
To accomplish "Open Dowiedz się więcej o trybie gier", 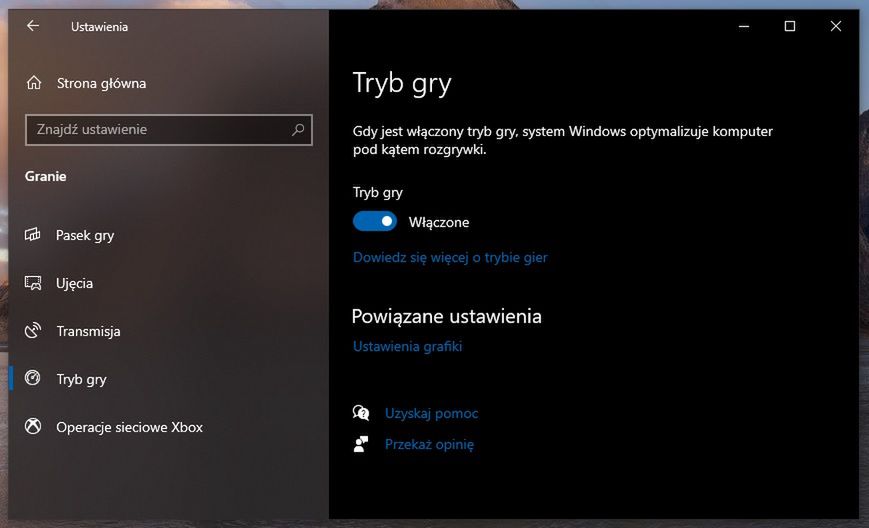I will click(x=450, y=258).
